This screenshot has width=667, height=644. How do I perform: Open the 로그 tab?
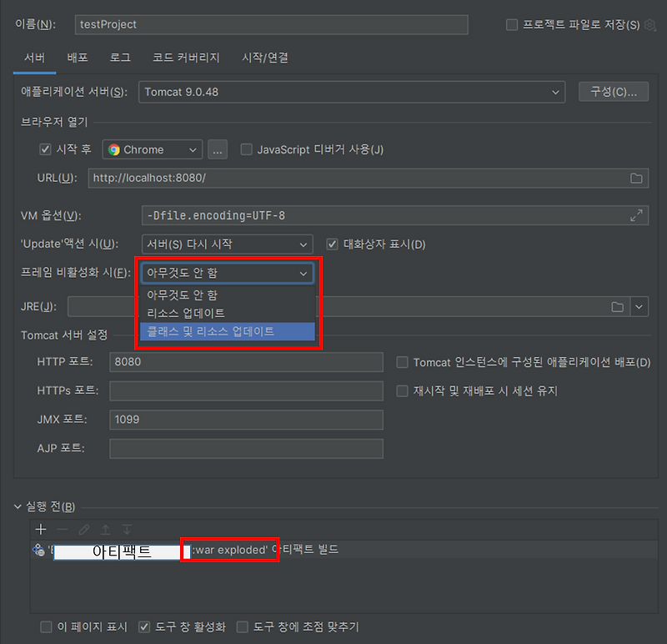click(119, 57)
